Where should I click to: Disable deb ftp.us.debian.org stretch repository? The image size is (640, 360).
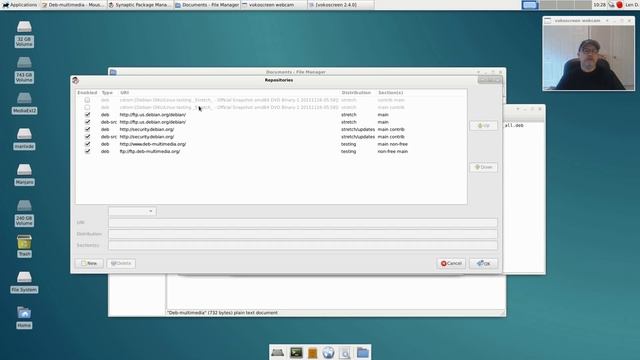[x=87, y=115]
